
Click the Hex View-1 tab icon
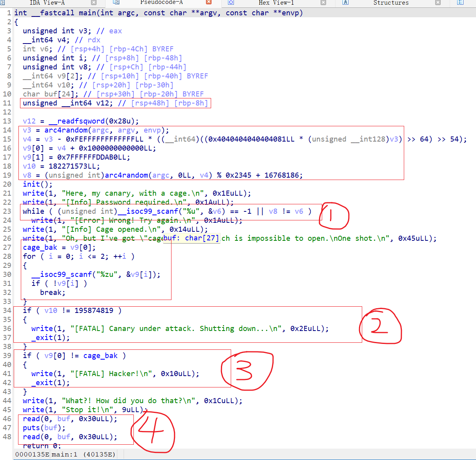point(232,3)
